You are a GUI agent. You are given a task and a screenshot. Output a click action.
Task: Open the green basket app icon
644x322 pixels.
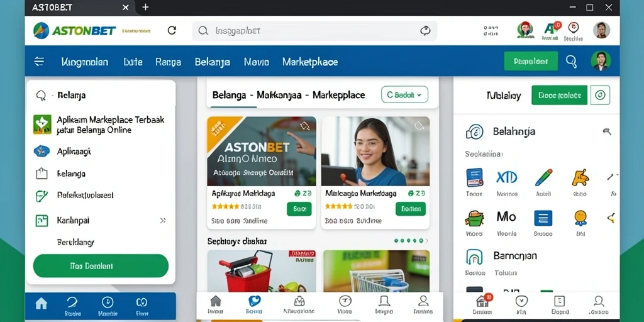point(474,218)
